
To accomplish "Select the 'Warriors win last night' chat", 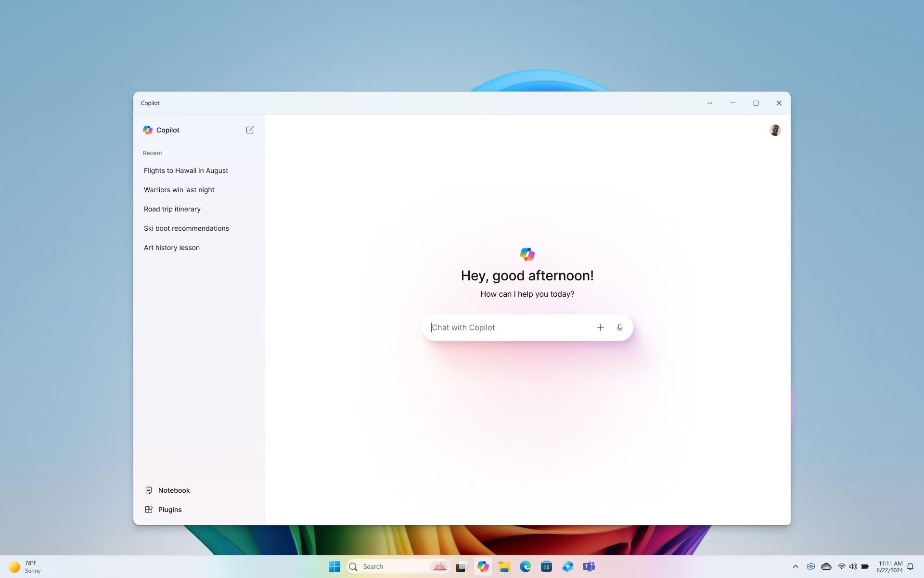I will point(179,190).
